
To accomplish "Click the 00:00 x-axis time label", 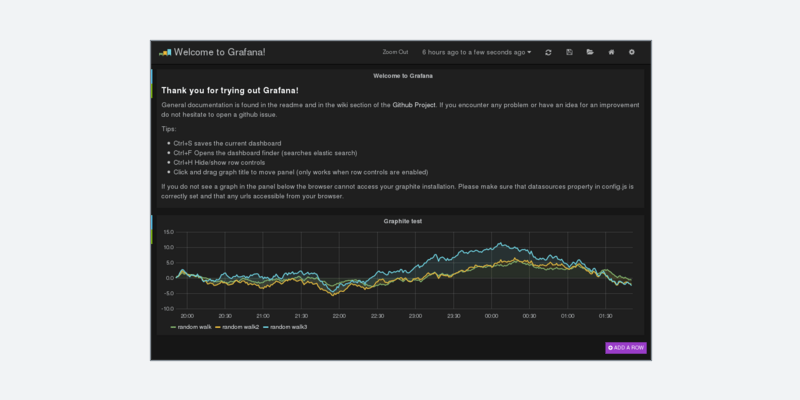I will (491, 316).
